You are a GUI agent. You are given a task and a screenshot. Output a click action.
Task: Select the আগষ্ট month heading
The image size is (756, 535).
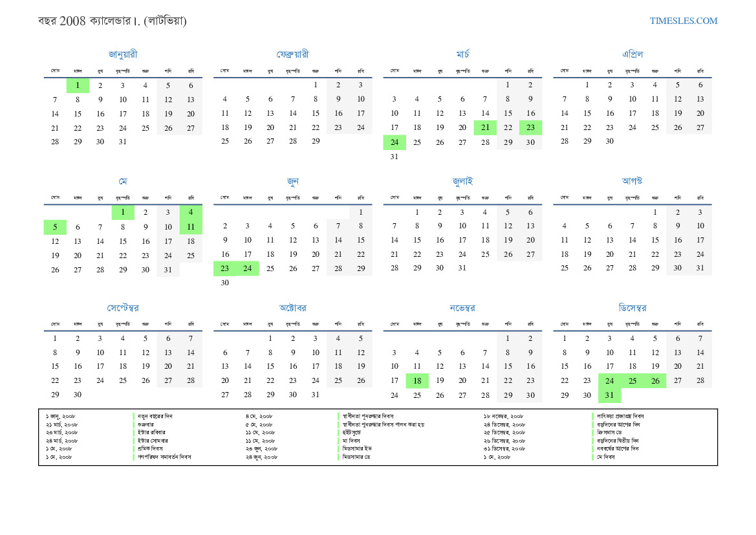pyautogui.click(x=632, y=180)
